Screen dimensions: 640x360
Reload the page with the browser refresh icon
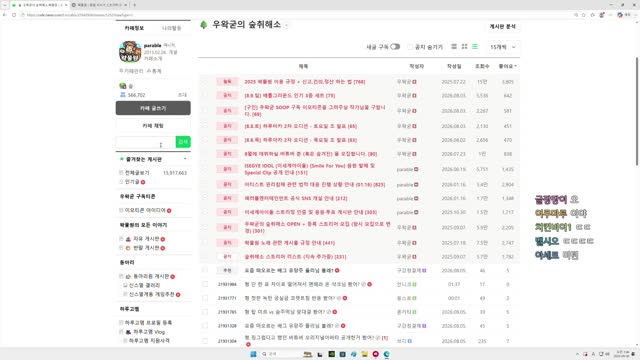pos(14,15)
